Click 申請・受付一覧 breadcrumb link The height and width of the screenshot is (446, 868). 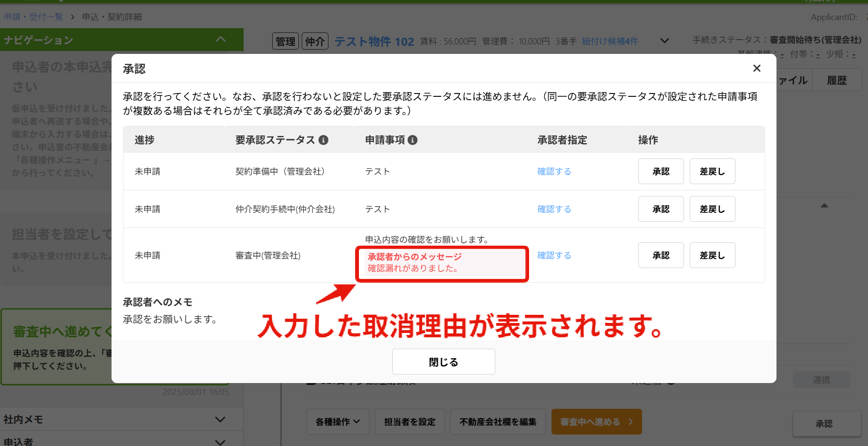tap(33, 17)
